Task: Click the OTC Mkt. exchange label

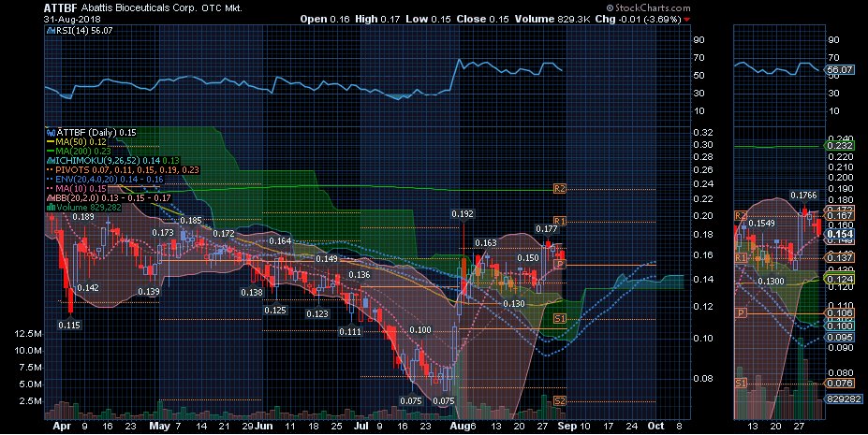Action: click(x=222, y=8)
